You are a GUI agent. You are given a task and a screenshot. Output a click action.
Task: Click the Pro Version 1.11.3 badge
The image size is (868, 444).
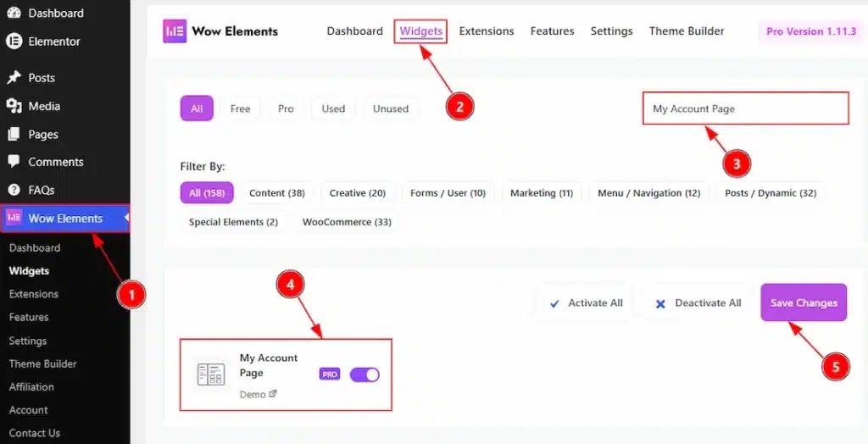[811, 31]
